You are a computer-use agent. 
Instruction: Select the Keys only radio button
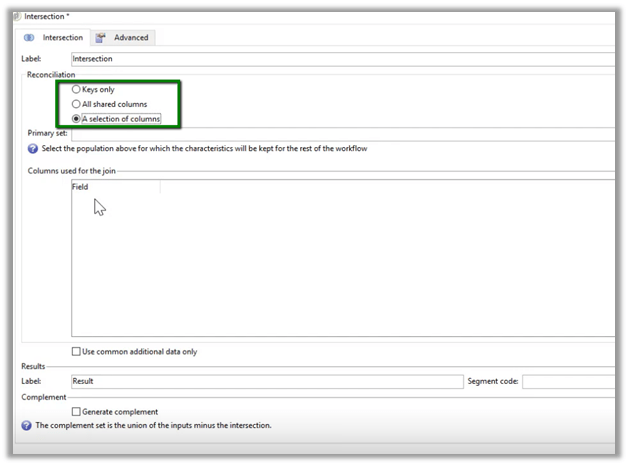click(x=77, y=89)
